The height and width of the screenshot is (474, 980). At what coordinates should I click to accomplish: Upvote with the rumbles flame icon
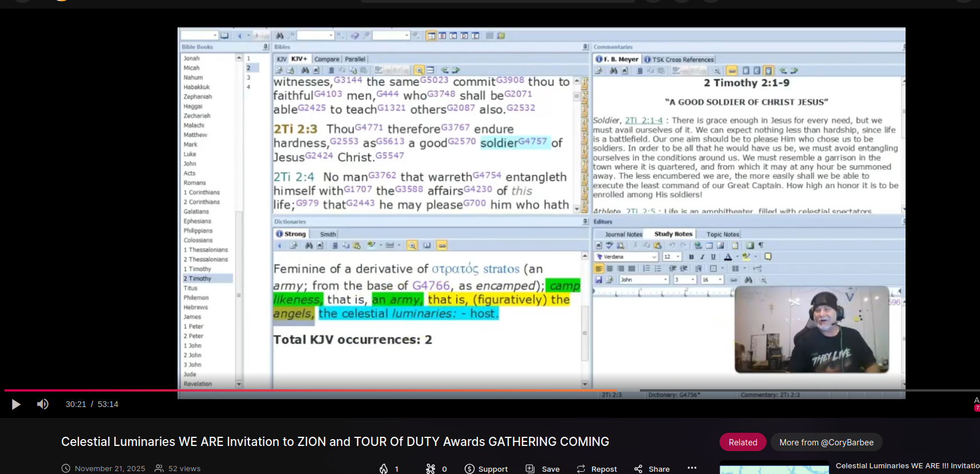tap(384, 469)
